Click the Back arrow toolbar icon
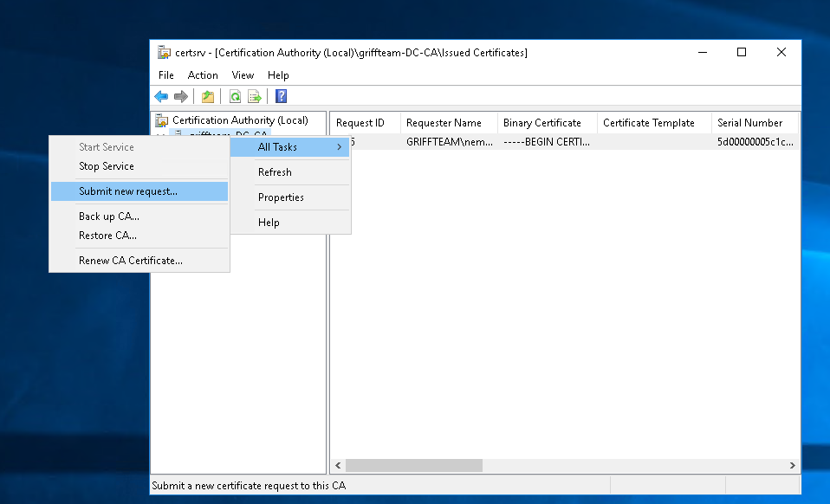830x504 pixels. click(161, 96)
